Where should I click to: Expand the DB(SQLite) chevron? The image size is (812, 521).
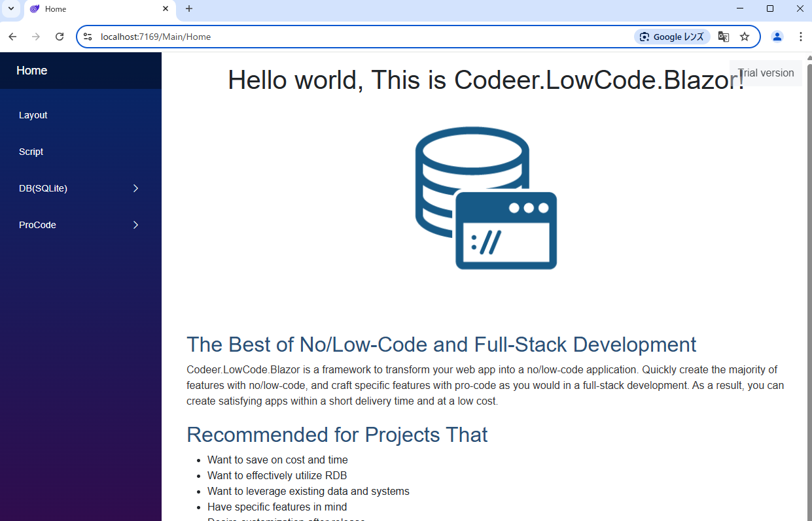pyautogui.click(x=136, y=188)
